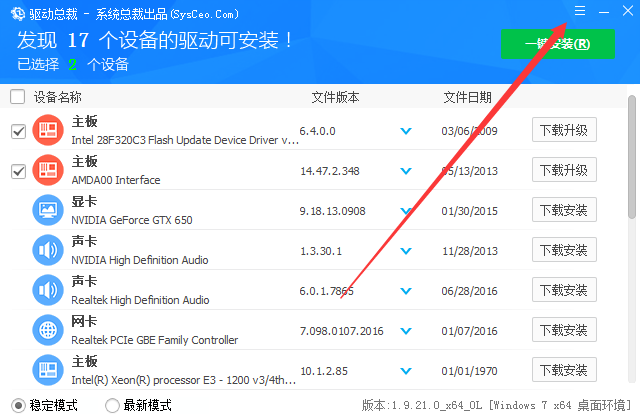The height and width of the screenshot is (419, 640).
Task: Select the 稳定模式 radio button
Action: click(16, 405)
